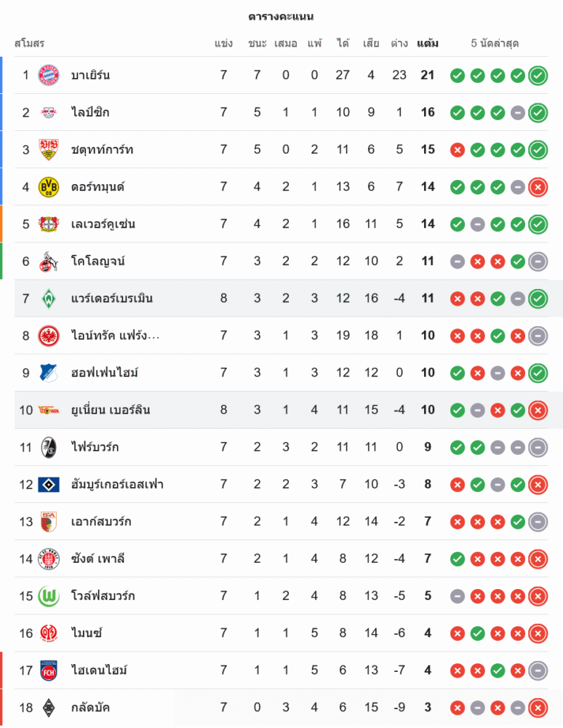
Task: Open the ฮอฟเฟนไฮม์ team page
Action: click(104, 373)
